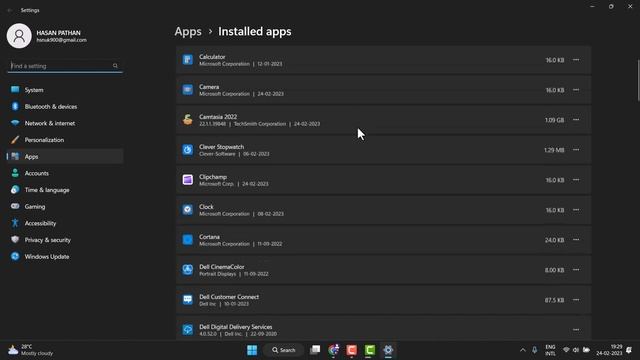Open the green Camtasia taskbar icon
640x360 pixels.
pyautogui.click(x=370, y=350)
